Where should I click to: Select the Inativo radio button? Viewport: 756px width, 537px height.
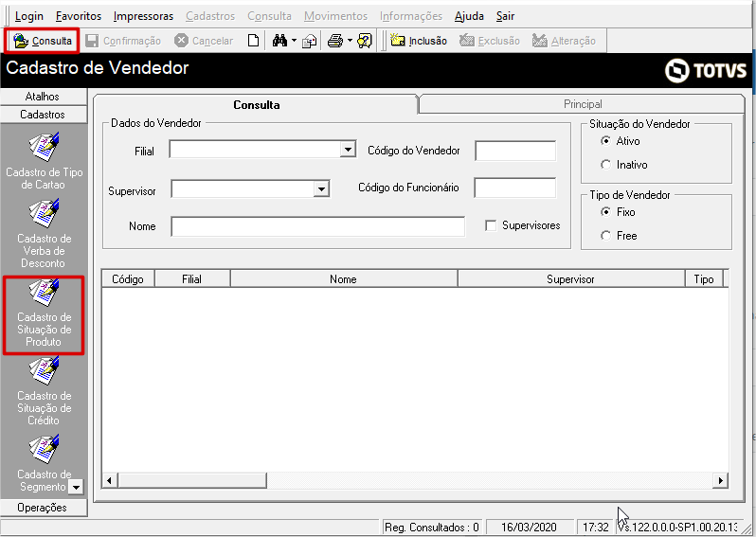coord(605,165)
